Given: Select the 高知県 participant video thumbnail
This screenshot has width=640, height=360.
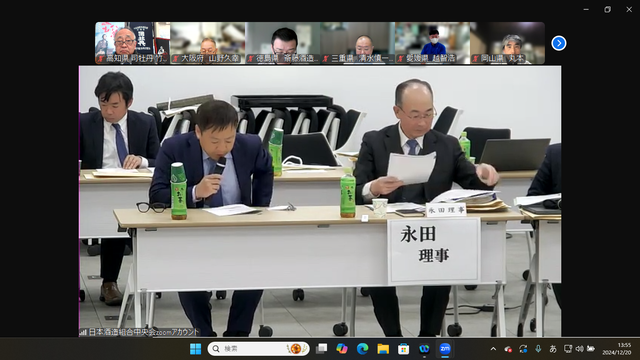Looking at the screenshot, I should (133, 43).
